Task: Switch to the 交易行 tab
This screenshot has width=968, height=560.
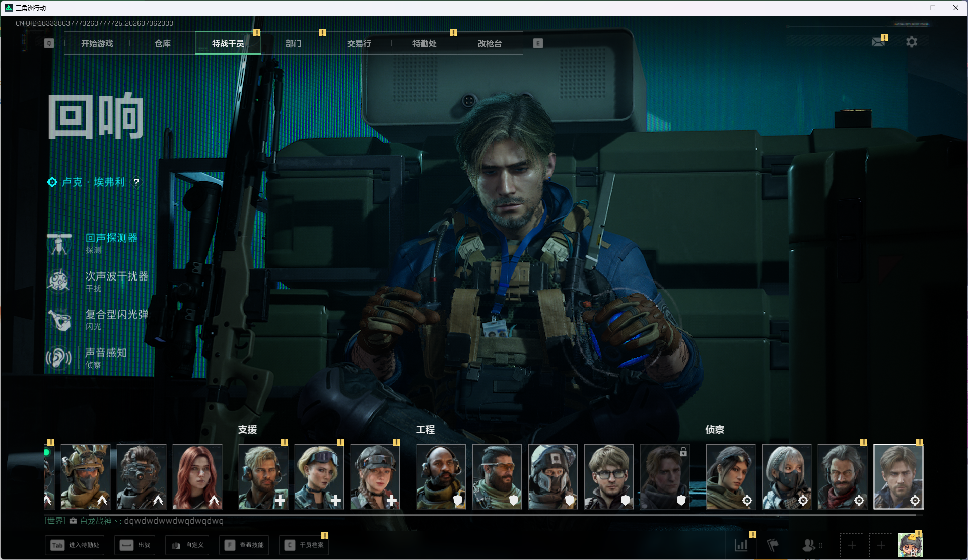Action: pyautogui.click(x=359, y=43)
